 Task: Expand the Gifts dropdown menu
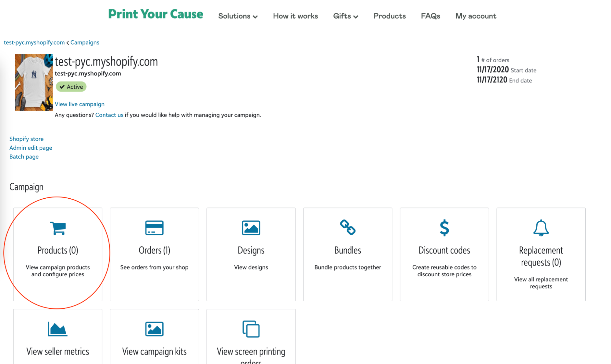pyautogui.click(x=345, y=16)
